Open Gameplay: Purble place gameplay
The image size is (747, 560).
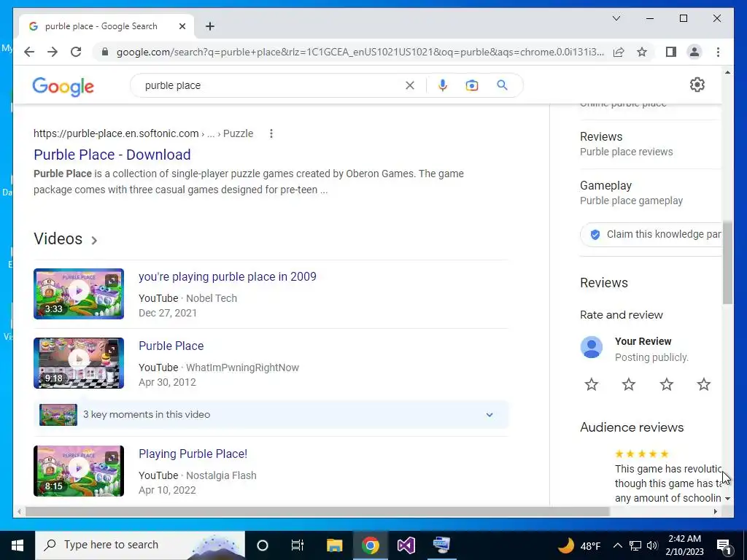(631, 192)
